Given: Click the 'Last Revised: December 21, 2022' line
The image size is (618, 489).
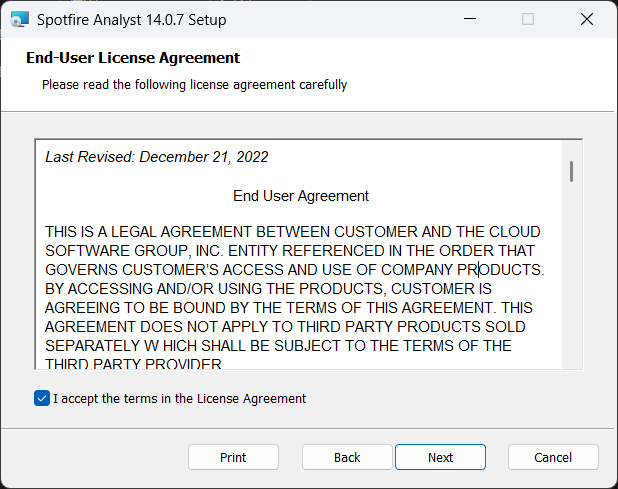Looking at the screenshot, I should 157,157.
